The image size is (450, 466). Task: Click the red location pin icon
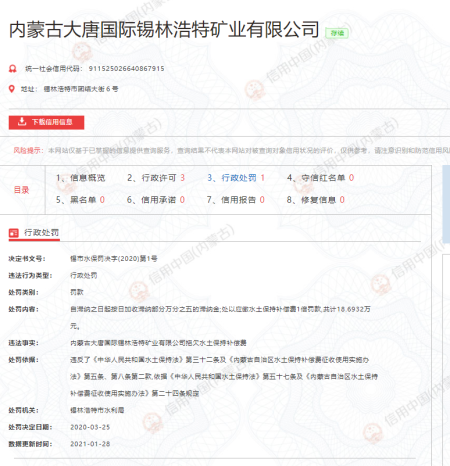(x=12, y=89)
